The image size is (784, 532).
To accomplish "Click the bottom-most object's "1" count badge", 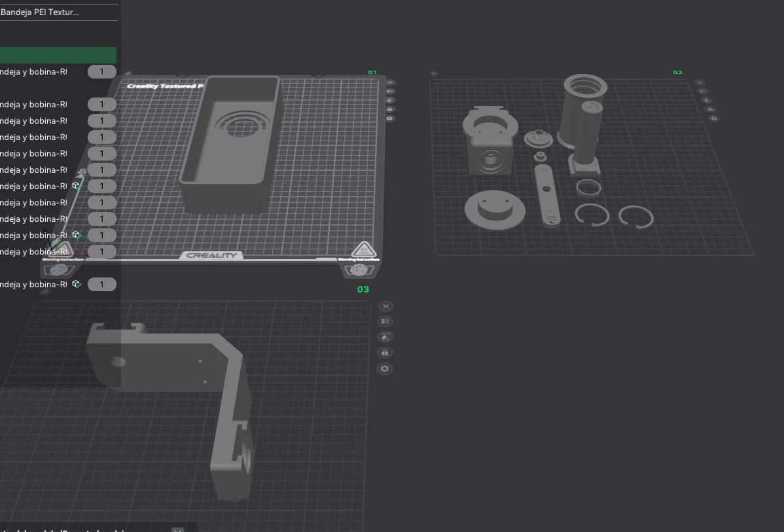I will point(102,284).
